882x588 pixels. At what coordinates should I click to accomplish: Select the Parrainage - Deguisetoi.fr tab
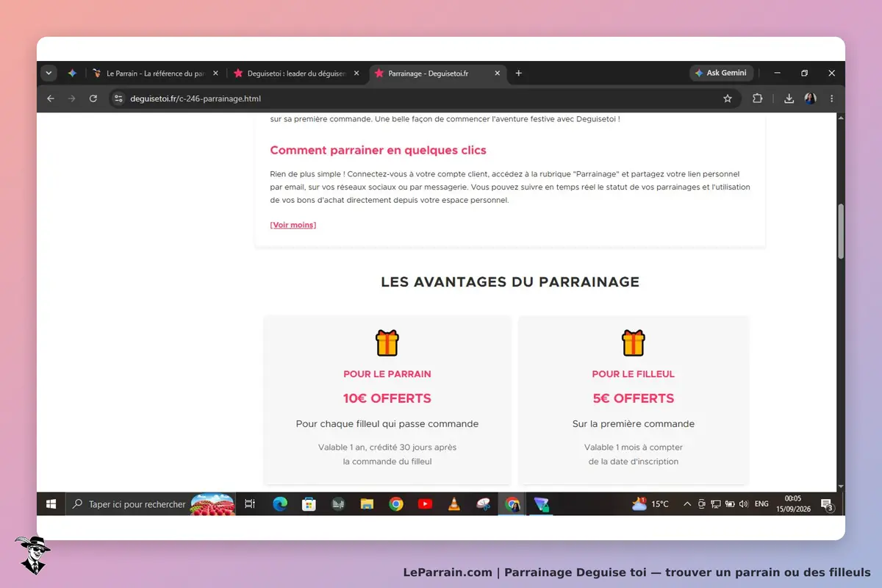click(437, 73)
